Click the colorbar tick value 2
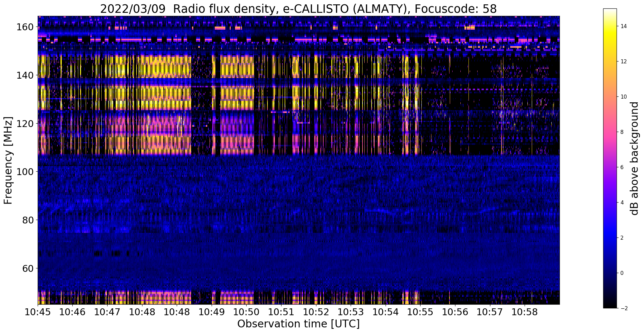644x333 pixels. tap(622, 238)
